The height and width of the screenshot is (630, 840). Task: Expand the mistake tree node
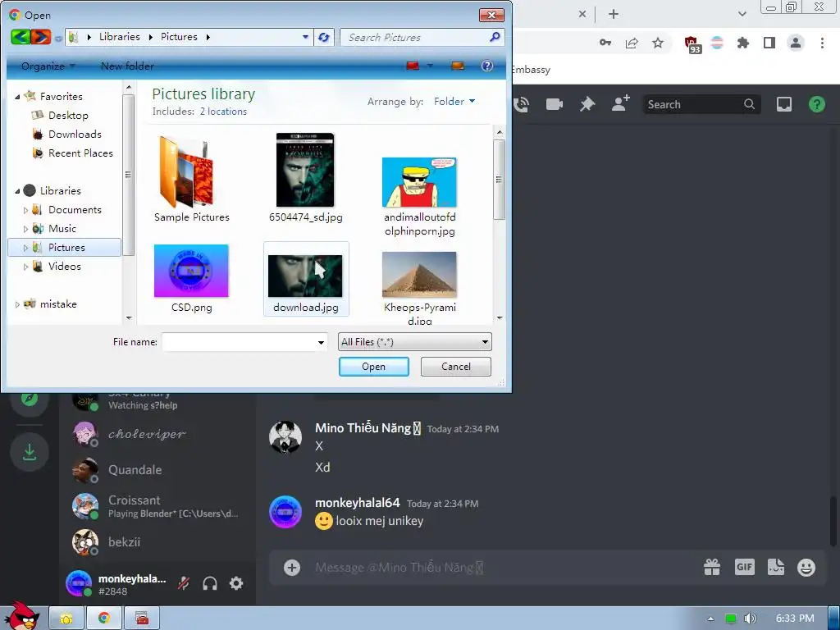click(x=17, y=304)
